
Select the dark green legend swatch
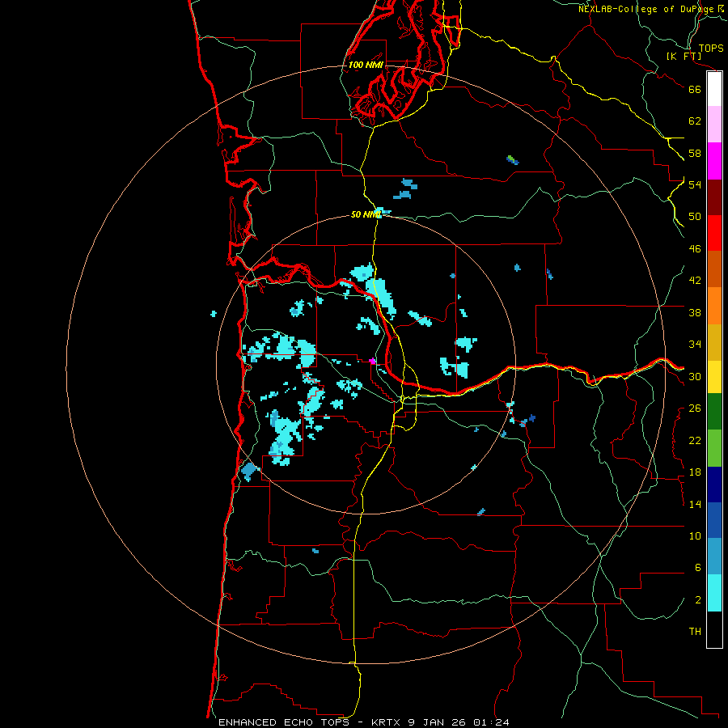coord(714,412)
